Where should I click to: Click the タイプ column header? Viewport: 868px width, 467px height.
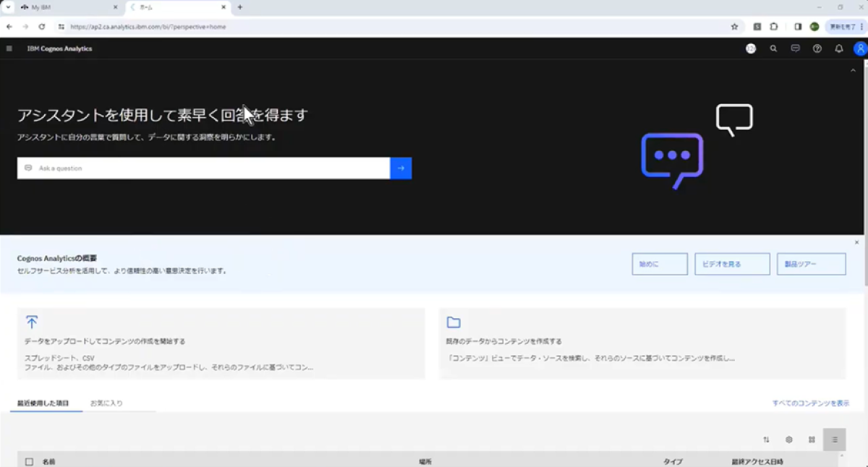click(673, 461)
